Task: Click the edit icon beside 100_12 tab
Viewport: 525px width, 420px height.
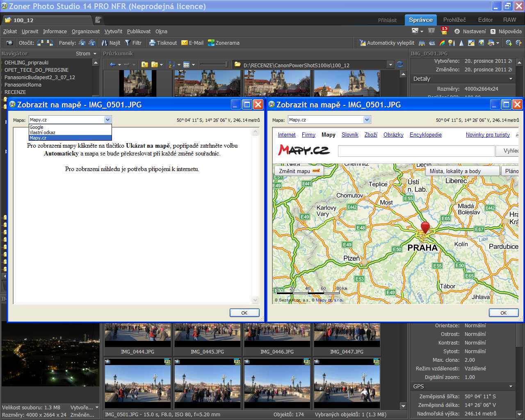Action: click(x=98, y=20)
